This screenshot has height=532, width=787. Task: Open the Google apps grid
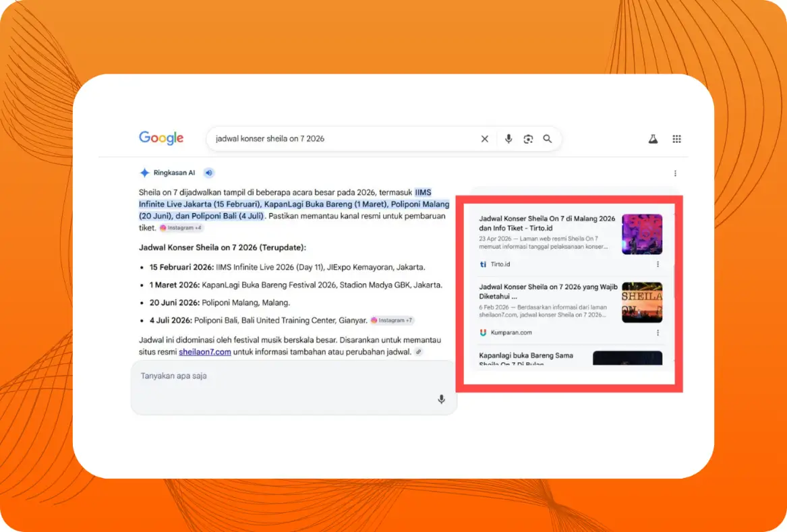point(676,139)
